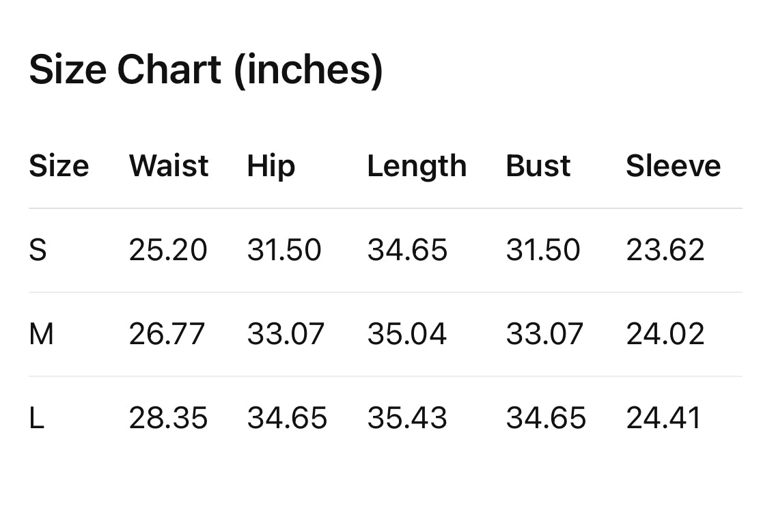Click the small waist value 25.20

167,250
